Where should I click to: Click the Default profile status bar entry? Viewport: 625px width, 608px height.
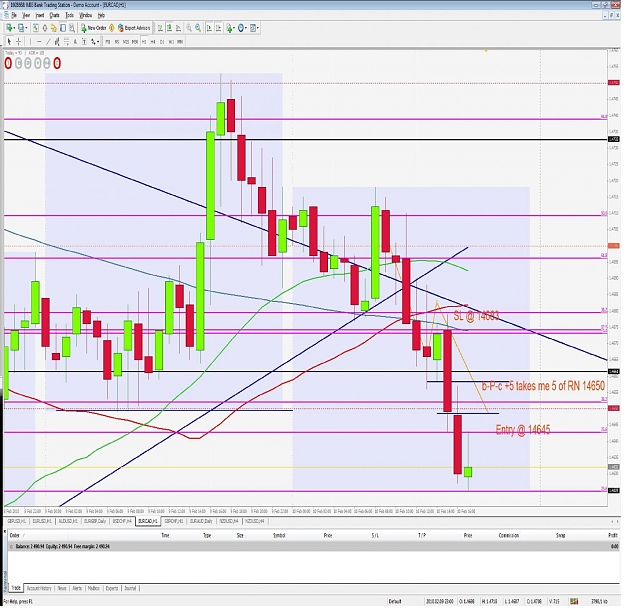pos(395,601)
